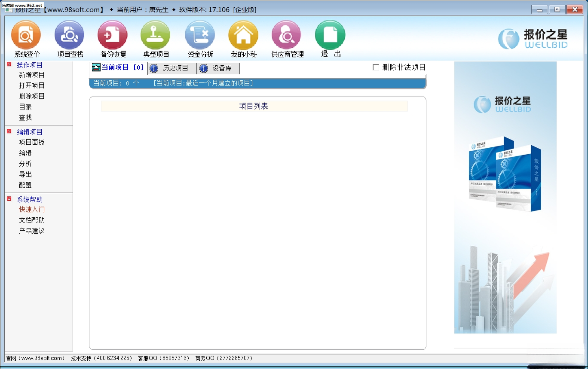Click the 项目列表 list header
Screen dimensions: 588x369
[x=254, y=106]
